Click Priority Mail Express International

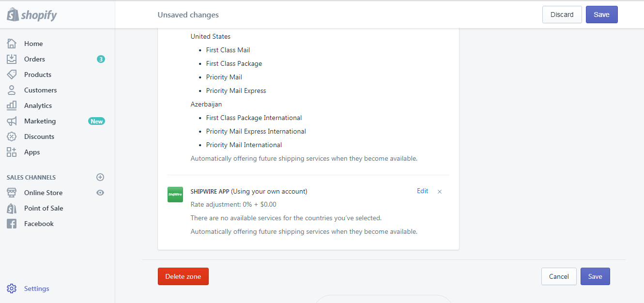tap(256, 131)
